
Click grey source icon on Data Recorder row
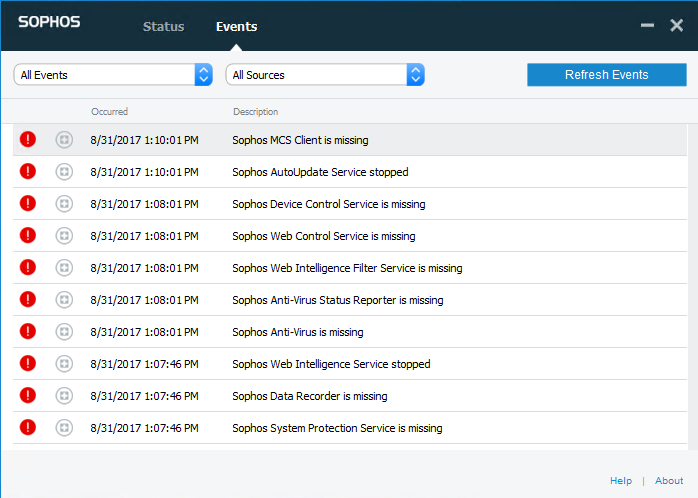coord(64,396)
